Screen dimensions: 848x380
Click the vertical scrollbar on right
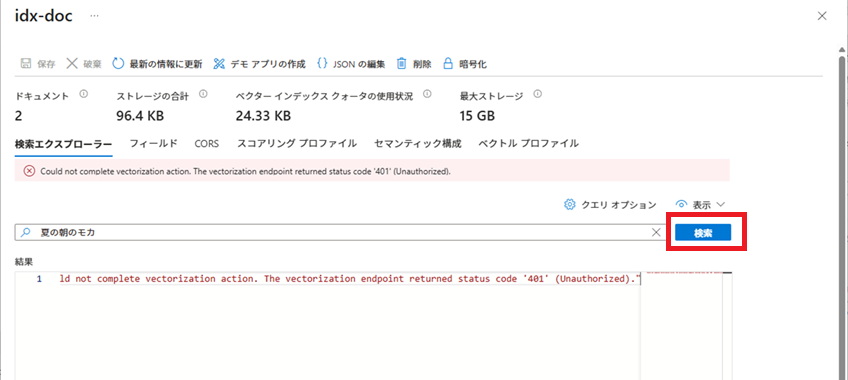(842, 216)
